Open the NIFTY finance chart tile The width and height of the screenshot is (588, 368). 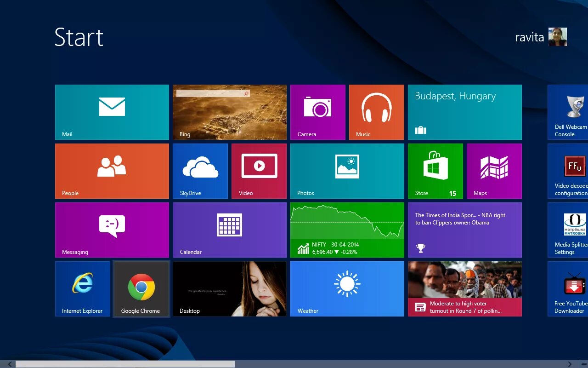pos(347,230)
